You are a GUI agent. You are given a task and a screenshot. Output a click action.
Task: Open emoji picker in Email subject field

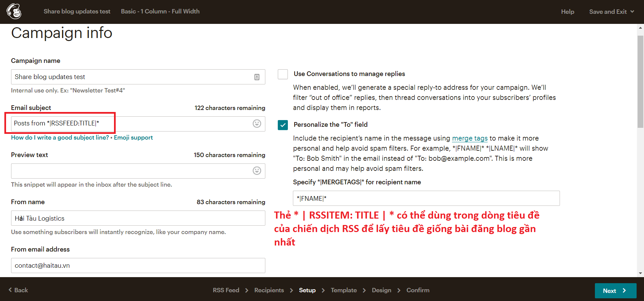coord(257,124)
